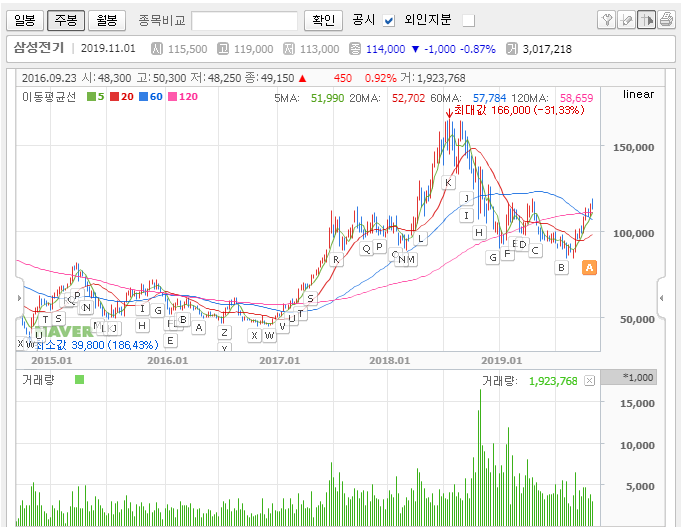Click the high price 119,000
The width and height of the screenshot is (682, 527).
pyautogui.click(x=254, y=49)
